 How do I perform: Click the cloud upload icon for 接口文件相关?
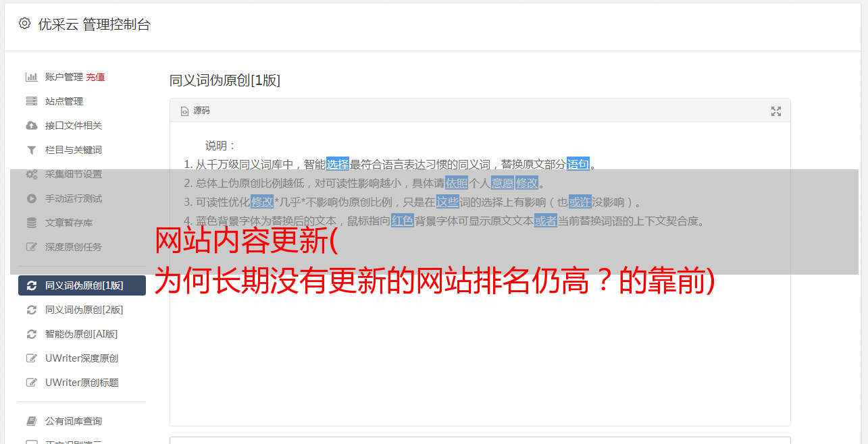point(31,126)
